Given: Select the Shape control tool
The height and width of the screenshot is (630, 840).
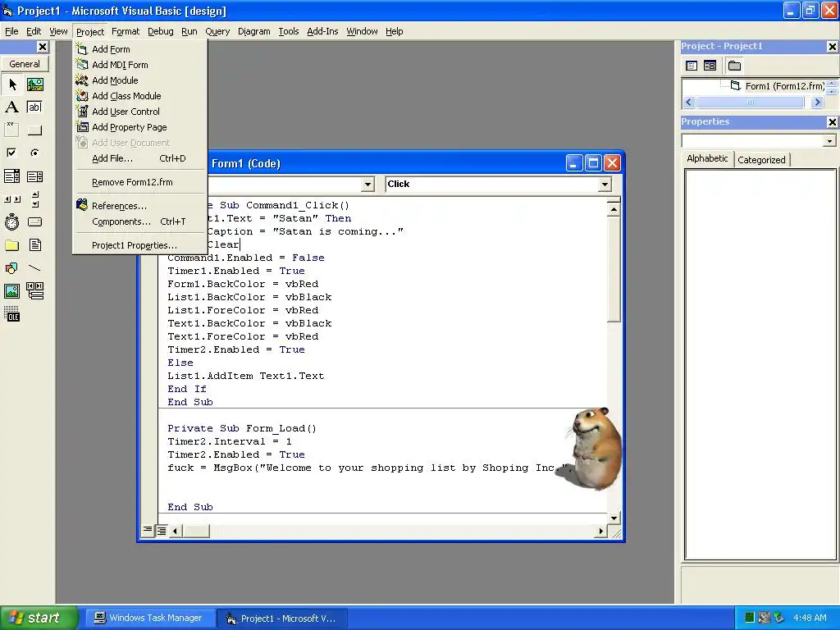Looking at the screenshot, I should 12,268.
